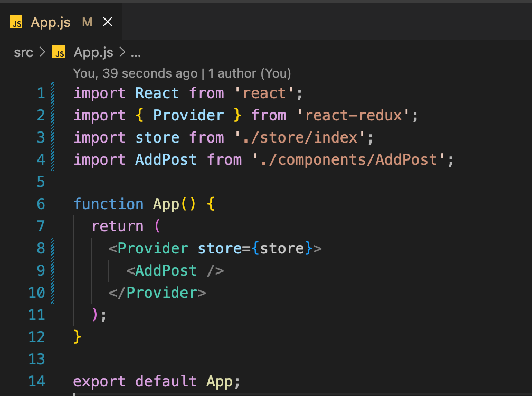The image size is (532, 396).
Task: Click the AddPost JSX tag on line 9
Action: click(166, 270)
